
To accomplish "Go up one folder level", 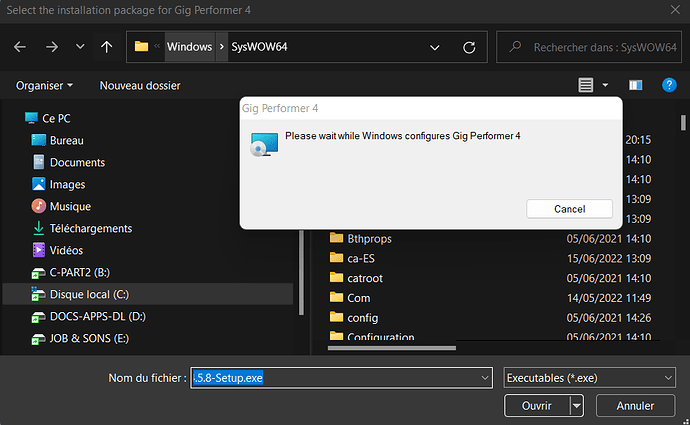I will 106,47.
